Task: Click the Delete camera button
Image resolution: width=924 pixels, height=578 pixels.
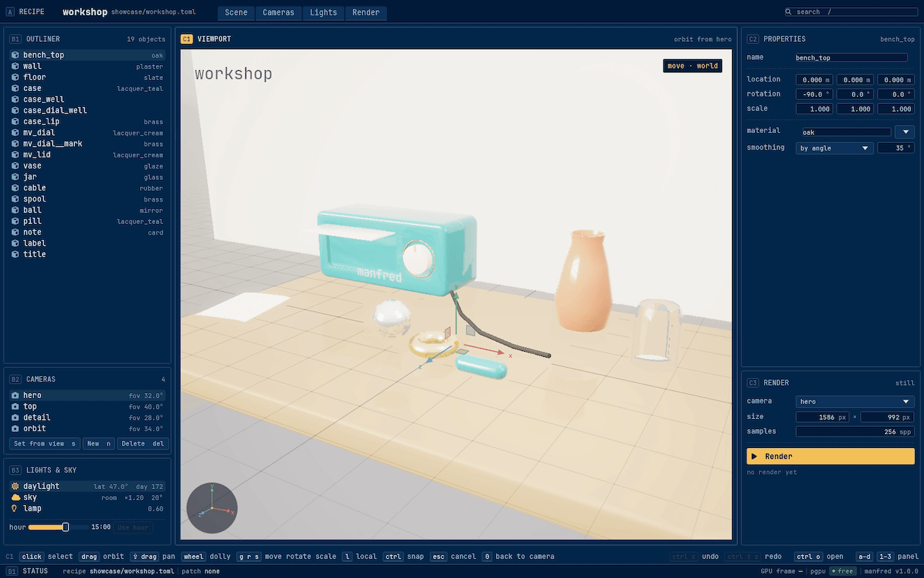Action: point(142,444)
